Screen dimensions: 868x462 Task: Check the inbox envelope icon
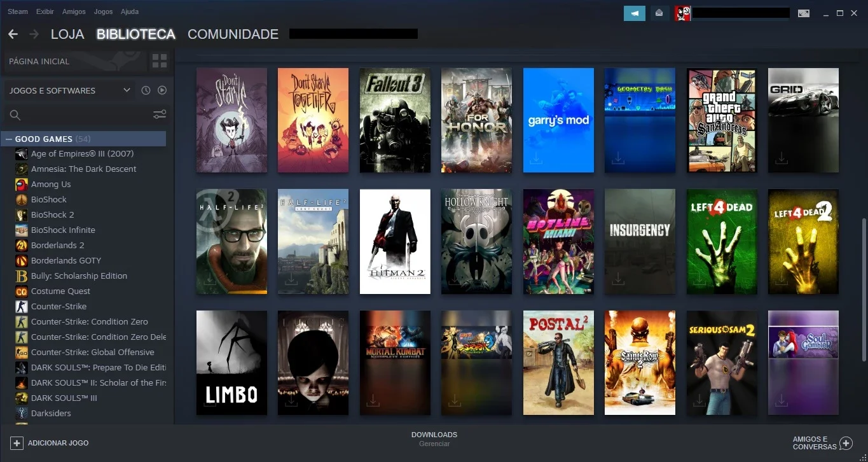pos(659,13)
